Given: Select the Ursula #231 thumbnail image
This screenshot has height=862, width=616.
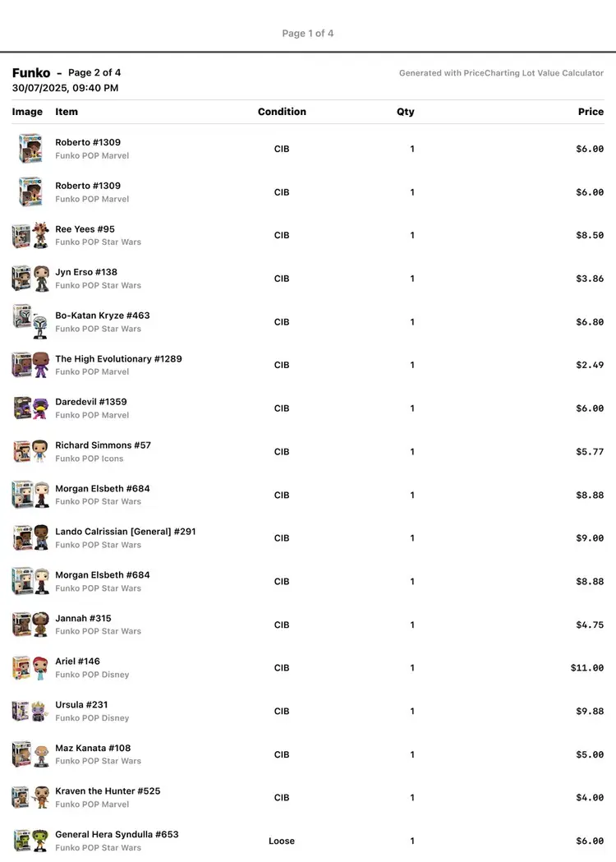Looking at the screenshot, I should [x=30, y=711].
